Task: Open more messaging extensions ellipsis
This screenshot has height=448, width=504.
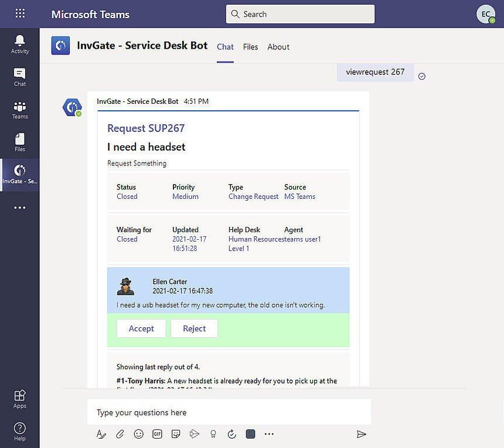Action: tap(269, 434)
